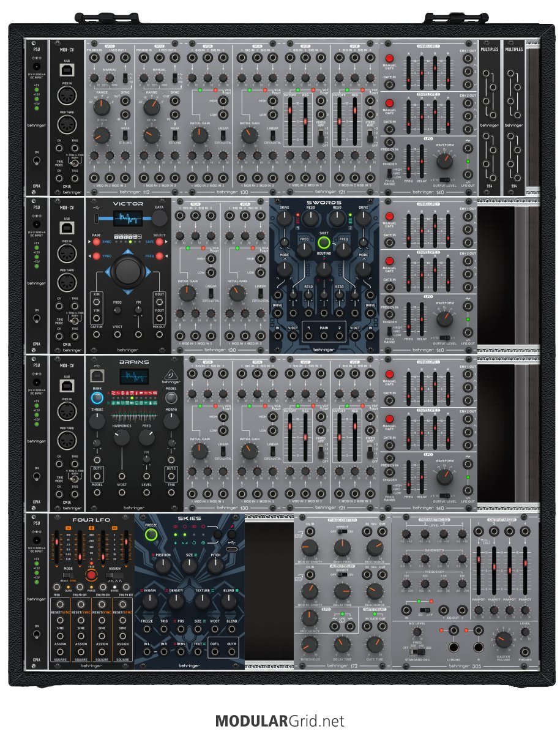Click the RES slider on the VCF beside Brains-row envelopes
This screenshot has width=560, height=734.
[x=354, y=436]
